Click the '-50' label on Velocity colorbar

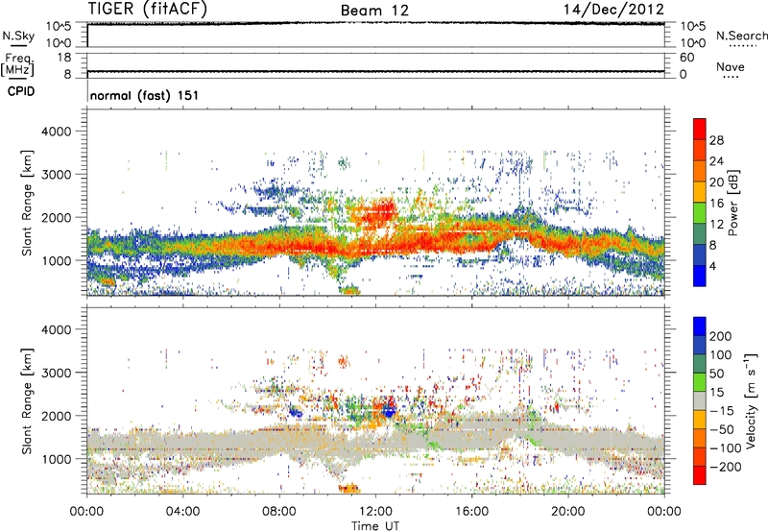(x=722, y=429)
